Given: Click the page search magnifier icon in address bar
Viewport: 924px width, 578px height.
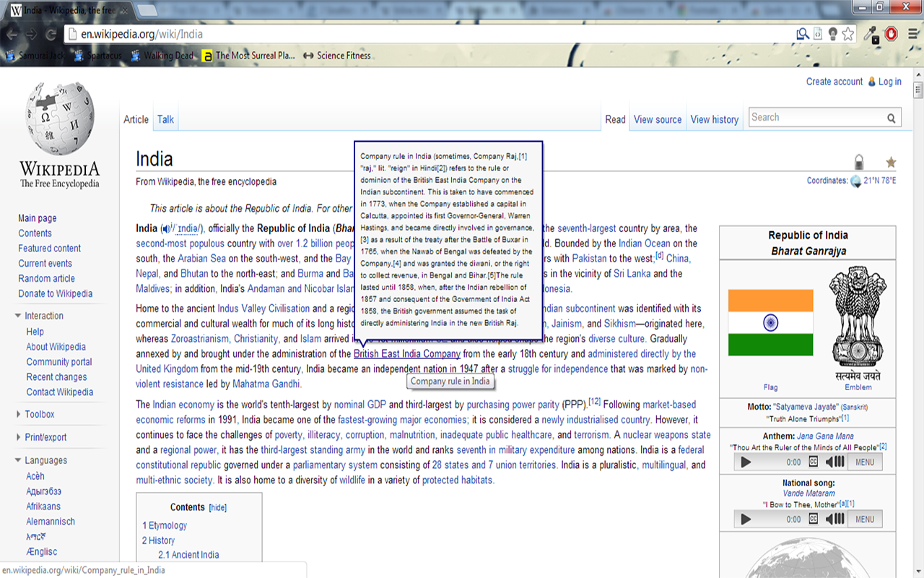Looking at the screenshot, I should [x=803, y=34].
